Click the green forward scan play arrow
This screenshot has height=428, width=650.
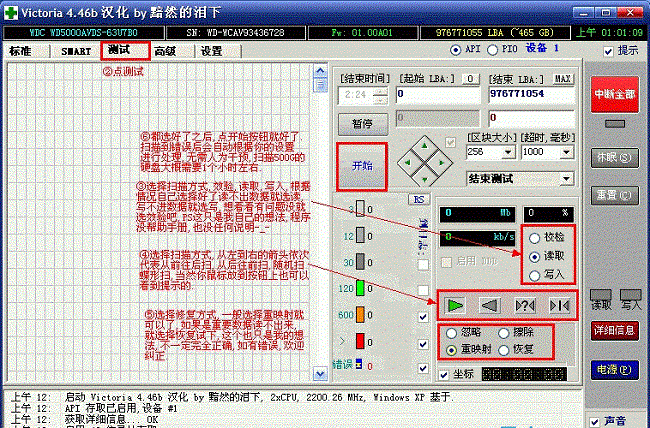coord(454,304)
